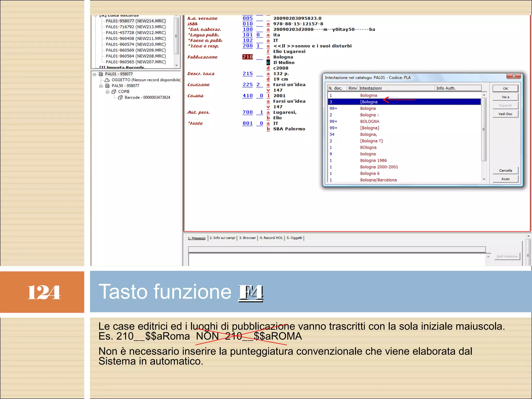Click the item icon beside Barcode entry
Screen dimensions: 532x399
click(120, 98)
